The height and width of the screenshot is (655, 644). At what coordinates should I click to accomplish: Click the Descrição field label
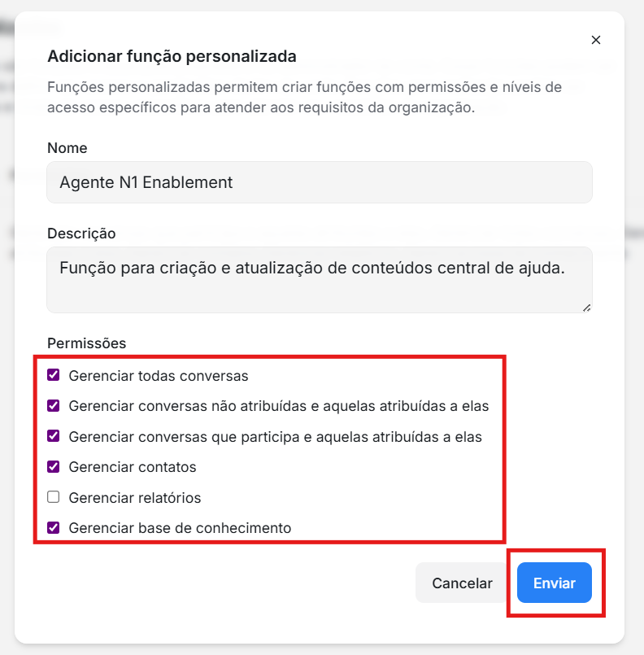point(81,234)
